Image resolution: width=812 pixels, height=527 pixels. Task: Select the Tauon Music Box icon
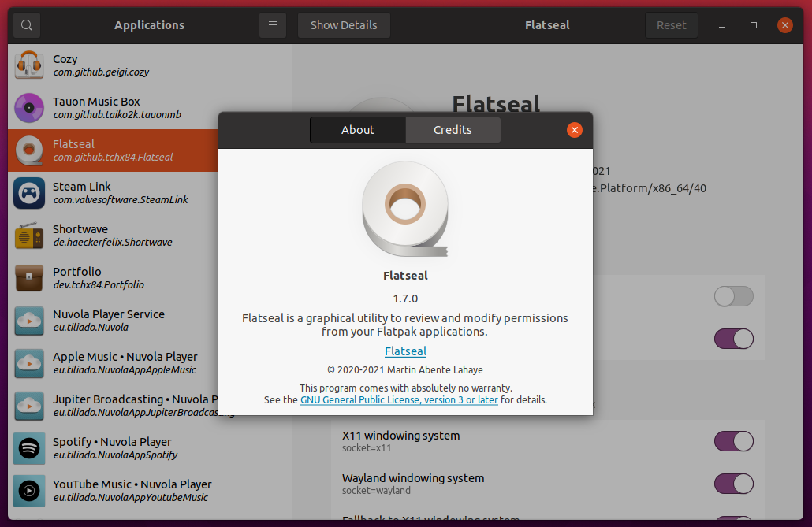(x=29, y=107)
